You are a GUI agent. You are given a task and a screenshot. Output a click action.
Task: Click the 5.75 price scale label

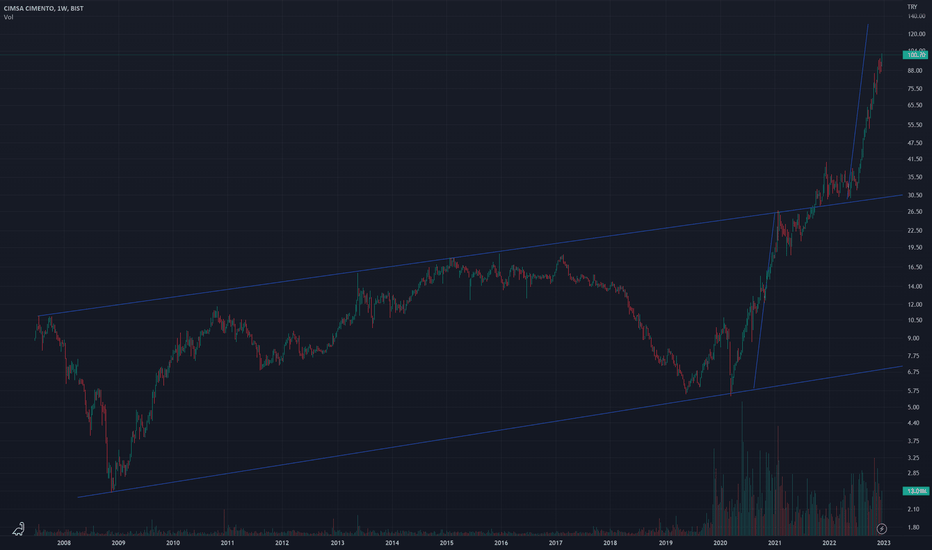click(x=914, y=391)
